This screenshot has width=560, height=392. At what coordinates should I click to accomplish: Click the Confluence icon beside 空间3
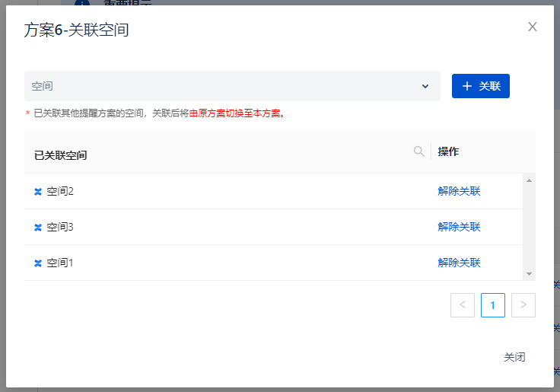38,228
